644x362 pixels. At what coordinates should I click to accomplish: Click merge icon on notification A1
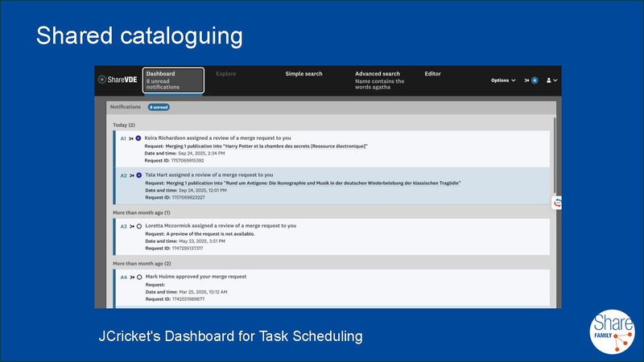pos(131,138)
